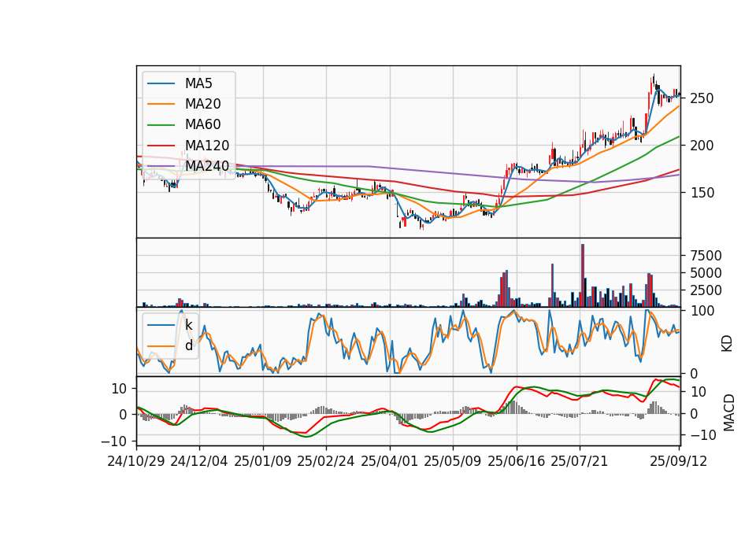The height and width of the screenshot is (543, 756).
Task: Click the purple MA240 legend line sample
Action: (161, 166)
